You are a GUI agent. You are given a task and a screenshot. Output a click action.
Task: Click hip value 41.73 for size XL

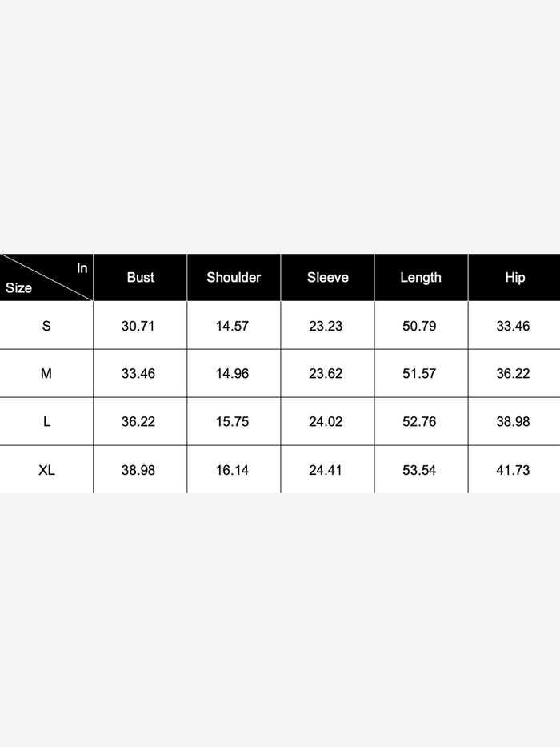pyautogui.click(x=513, y=470)
